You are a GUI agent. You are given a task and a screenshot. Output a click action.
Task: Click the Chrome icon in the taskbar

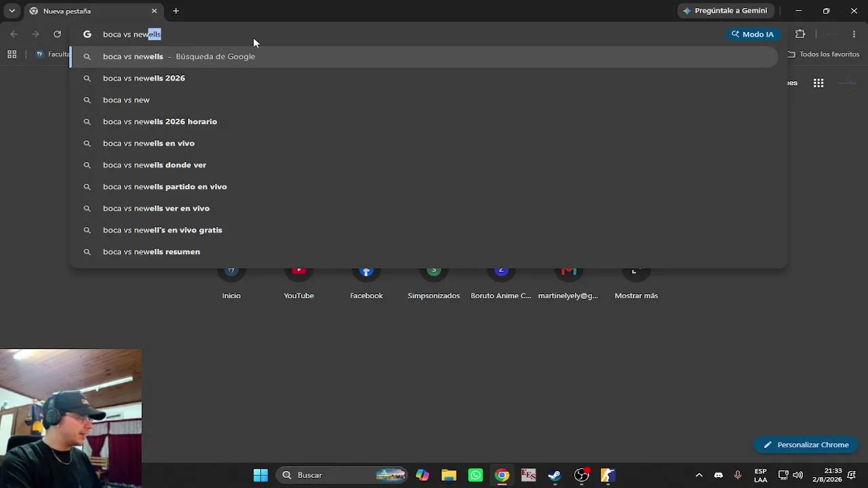(x=502, y=475)
